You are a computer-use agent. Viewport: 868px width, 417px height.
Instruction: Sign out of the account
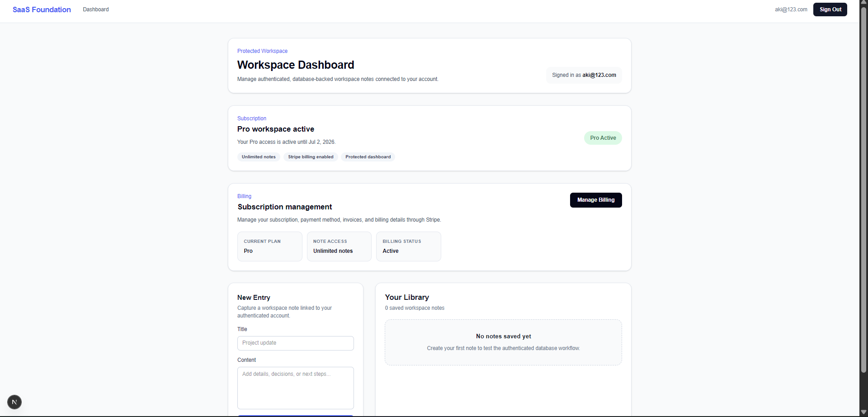(x=830, y=9)
